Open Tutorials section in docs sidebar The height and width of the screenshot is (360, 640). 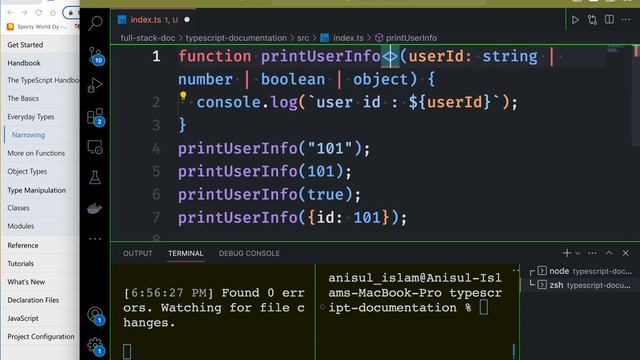pos(21,264)
